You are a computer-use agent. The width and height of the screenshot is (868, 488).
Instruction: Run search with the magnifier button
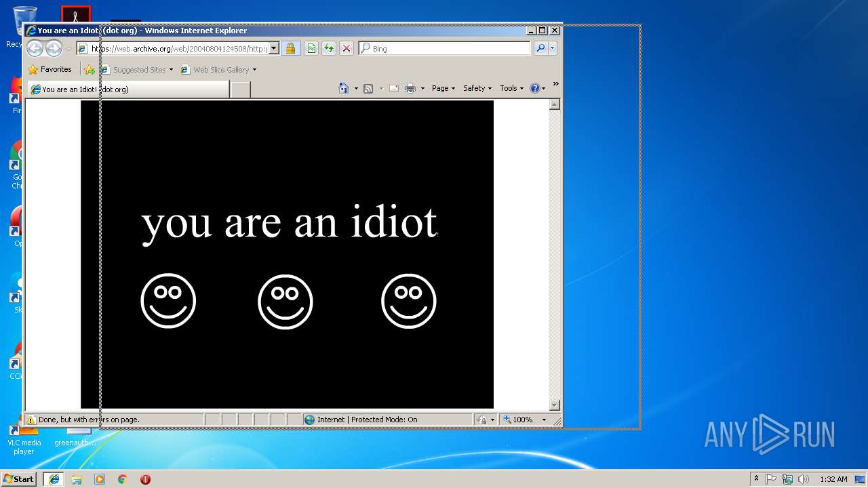point(540,48)
